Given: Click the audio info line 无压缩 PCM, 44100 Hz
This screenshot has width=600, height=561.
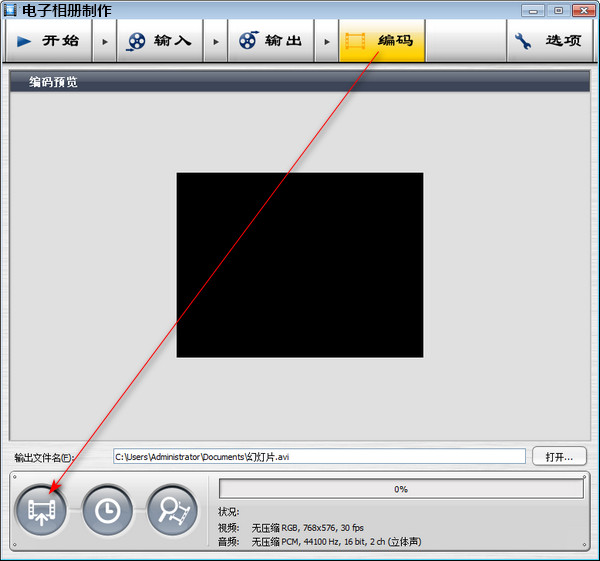Looking at the screenshot, I should point(336,542).
